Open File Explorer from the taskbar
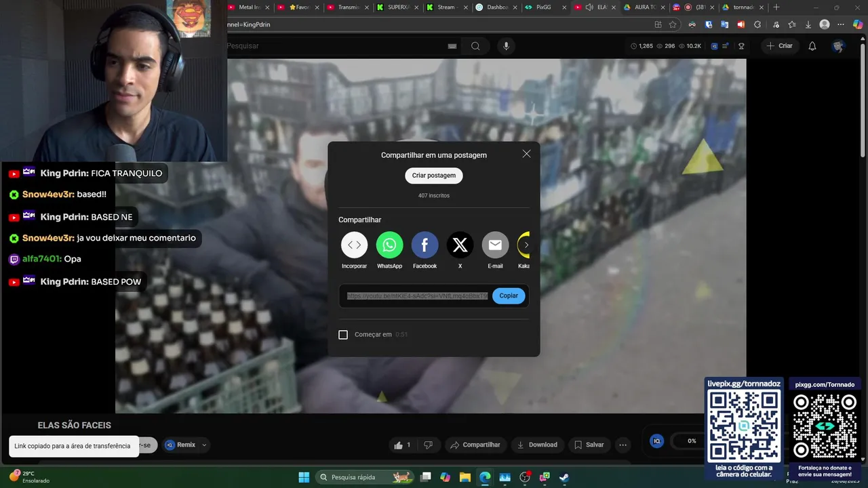Image resolution: width=868 pixels, height=488 pixels. (x=465, y=477)
